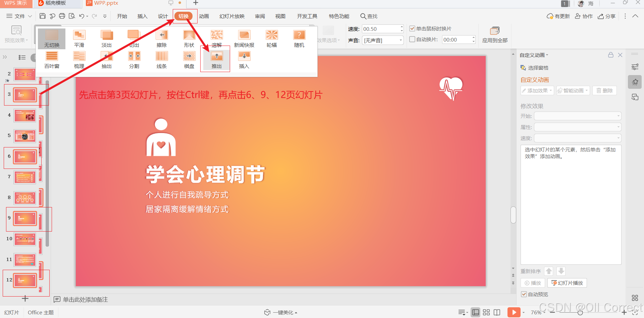Enable 自动换片 checkbox

tap(412, 39)
